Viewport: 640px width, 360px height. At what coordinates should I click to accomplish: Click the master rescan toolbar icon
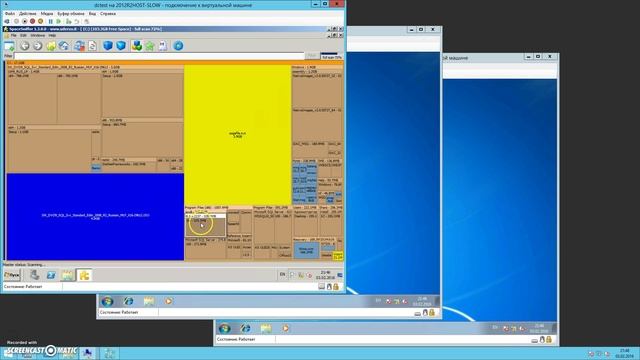80,46
